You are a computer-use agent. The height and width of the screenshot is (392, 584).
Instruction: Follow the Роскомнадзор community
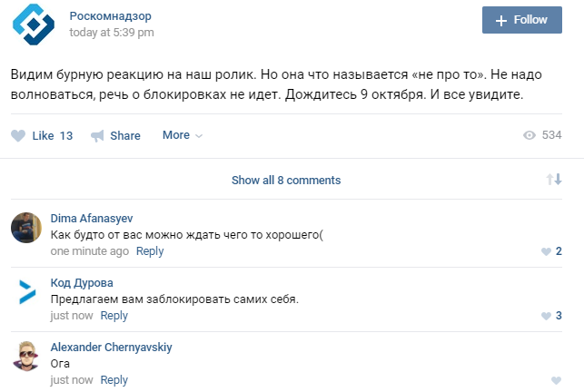tap(521, 20)
